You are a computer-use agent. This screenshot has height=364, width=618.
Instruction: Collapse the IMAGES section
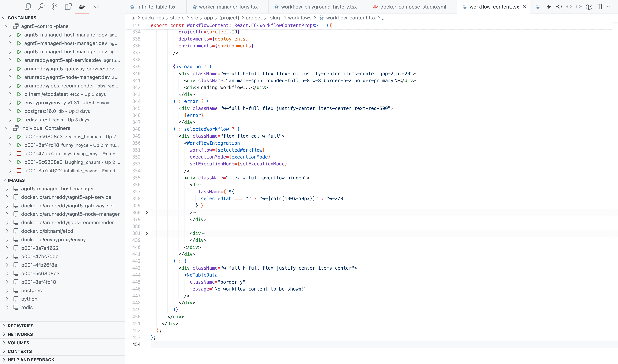click(4, 180)
